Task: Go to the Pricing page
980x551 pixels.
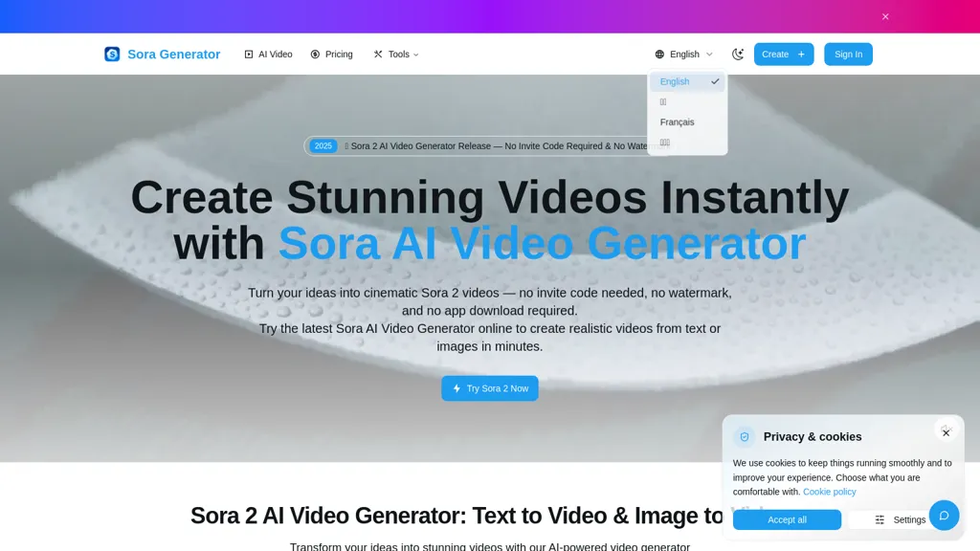Action: tap(331, 55)
